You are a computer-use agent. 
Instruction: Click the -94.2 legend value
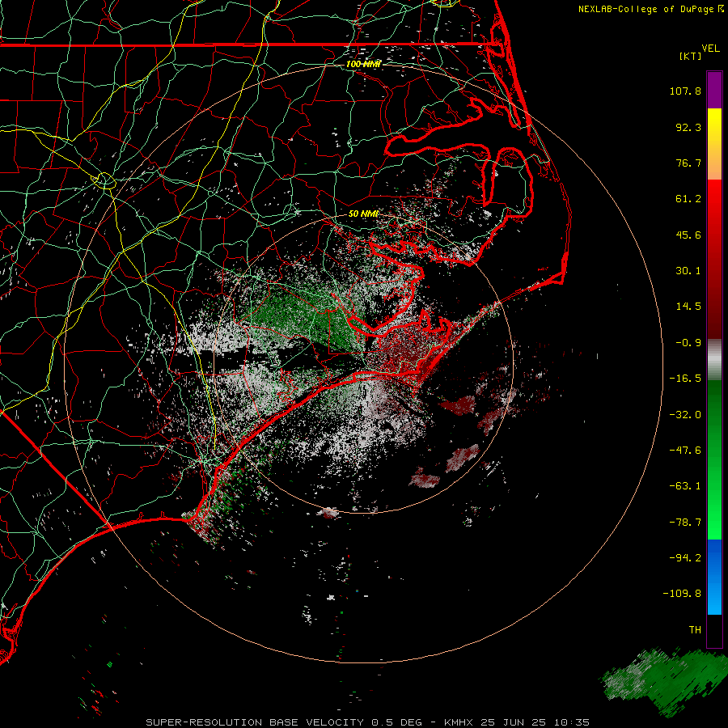coord(685,557)
